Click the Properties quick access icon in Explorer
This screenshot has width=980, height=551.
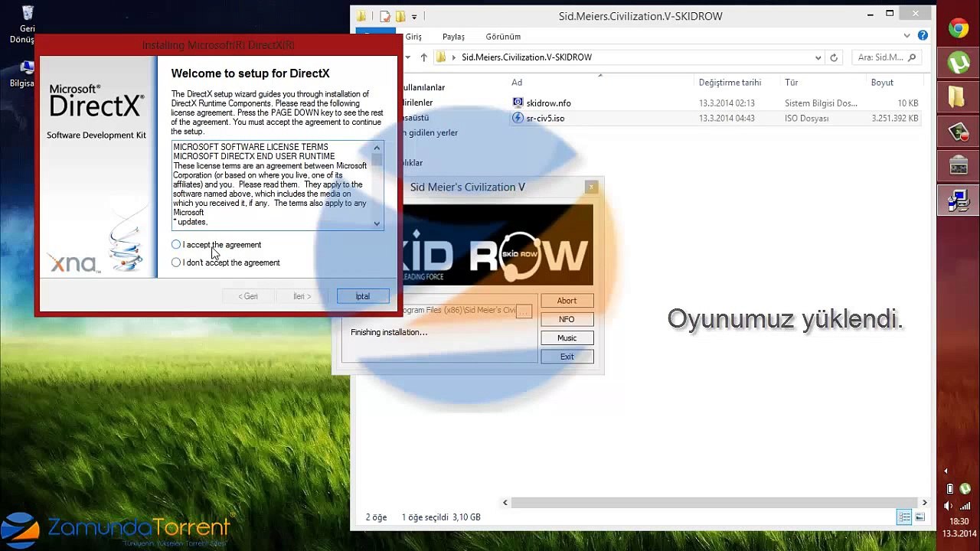pyautogui.click(x=385, y=16)
